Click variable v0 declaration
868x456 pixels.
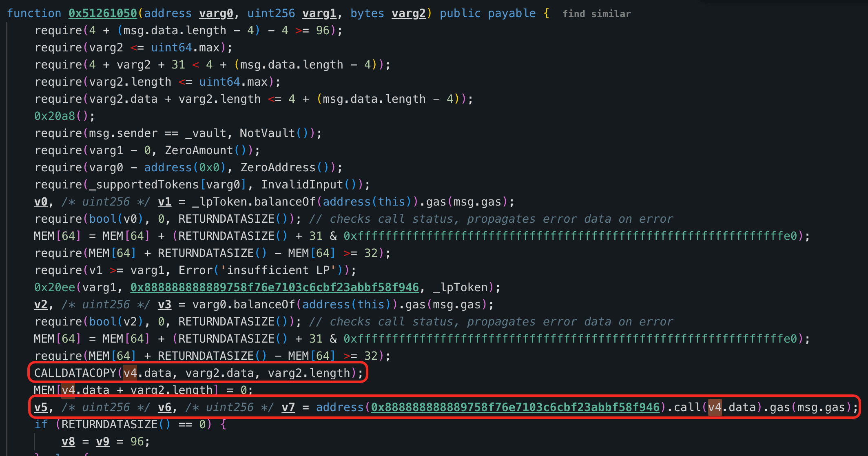(41, 202)
